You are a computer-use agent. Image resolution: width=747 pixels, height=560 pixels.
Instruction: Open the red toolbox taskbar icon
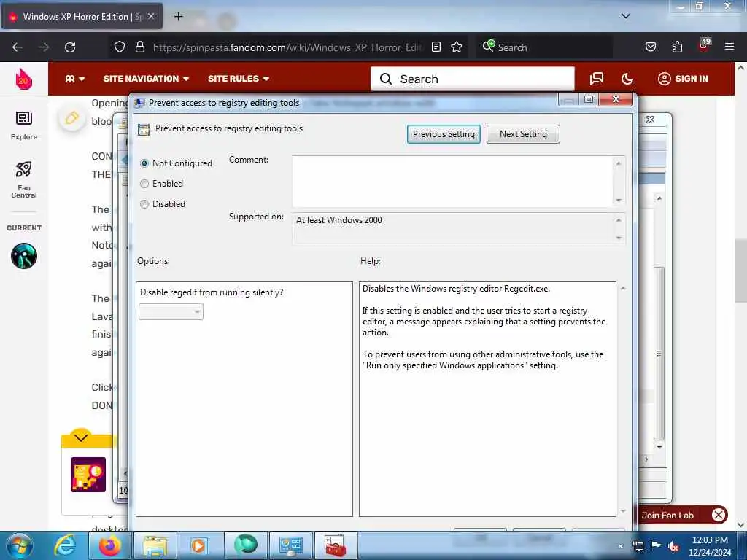[x=336, y=545]
